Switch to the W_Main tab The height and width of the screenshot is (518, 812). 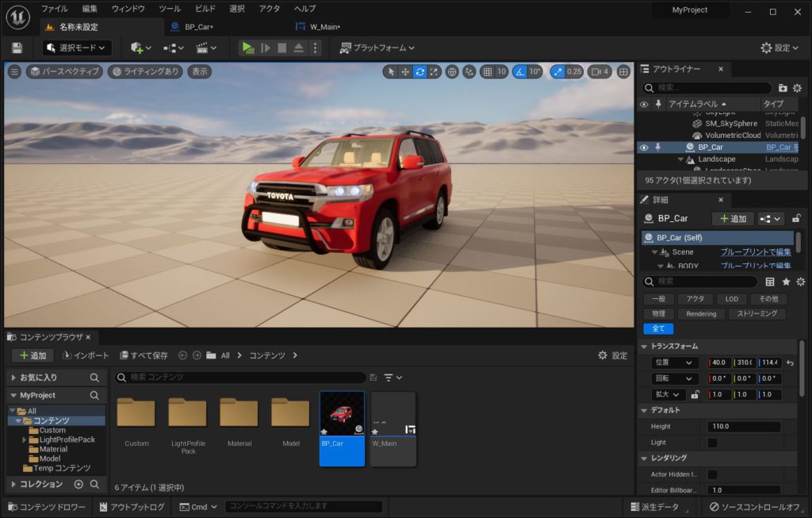point(324,27)
